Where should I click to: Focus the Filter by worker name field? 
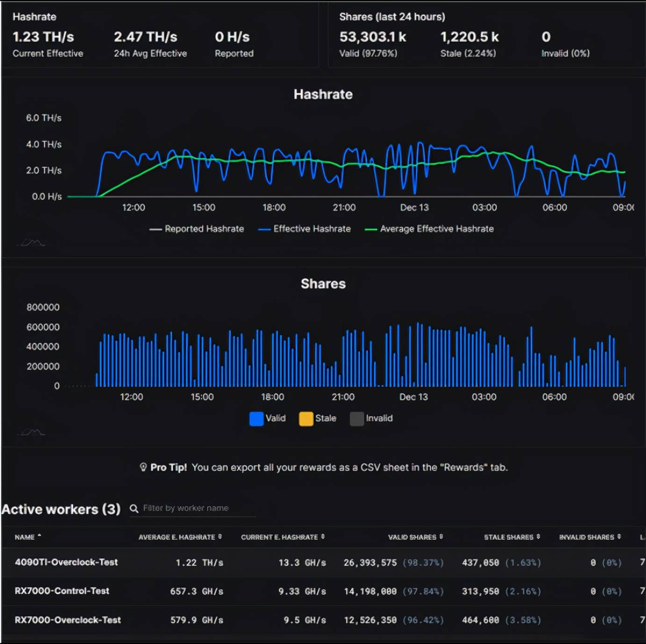(196, 508)
